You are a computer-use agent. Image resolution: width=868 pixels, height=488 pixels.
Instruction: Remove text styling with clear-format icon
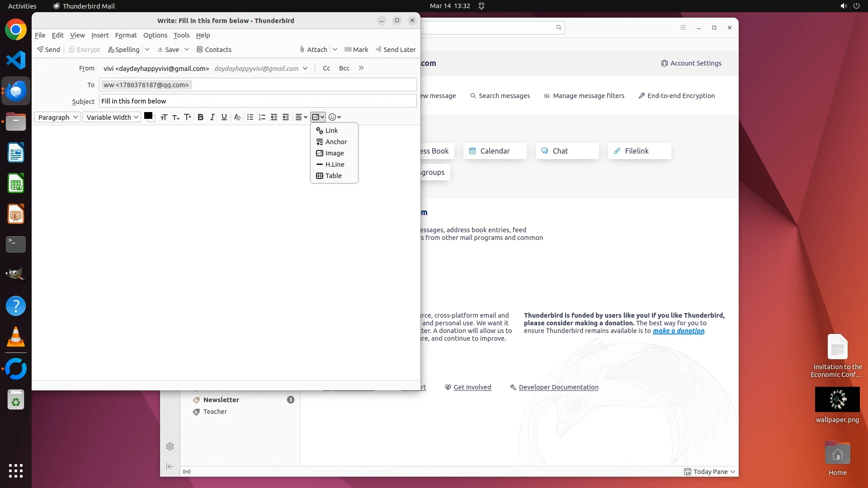point(237,117)
